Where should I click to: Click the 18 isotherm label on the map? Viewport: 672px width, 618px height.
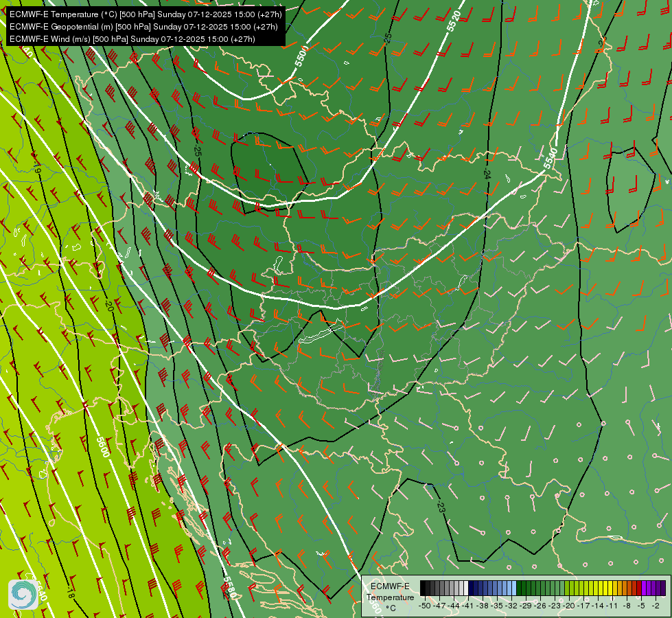point(70,594)
